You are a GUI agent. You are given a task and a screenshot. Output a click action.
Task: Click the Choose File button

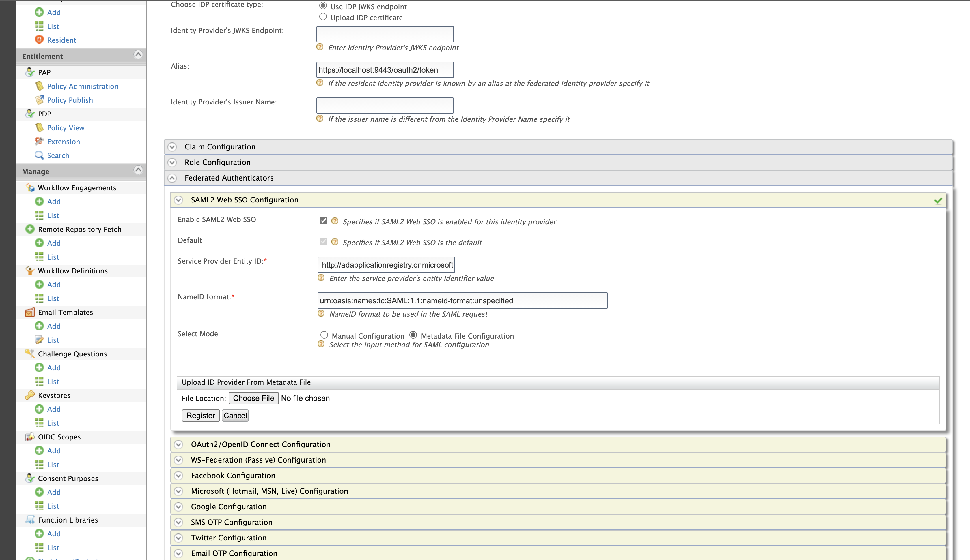[253, 398]
